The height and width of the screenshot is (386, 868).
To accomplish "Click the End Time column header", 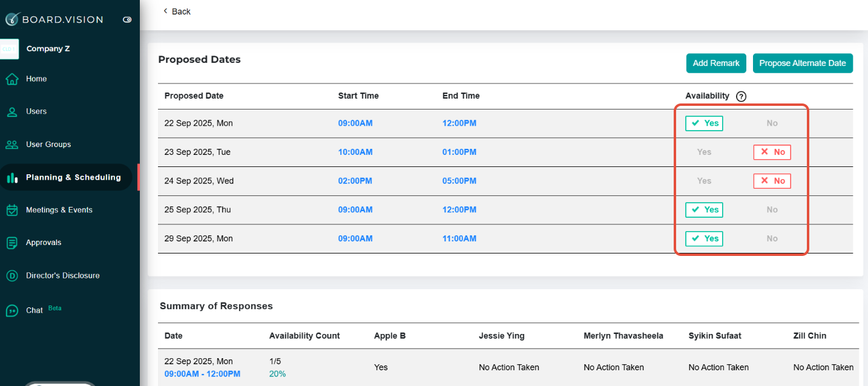I will [x=461, y=96].
